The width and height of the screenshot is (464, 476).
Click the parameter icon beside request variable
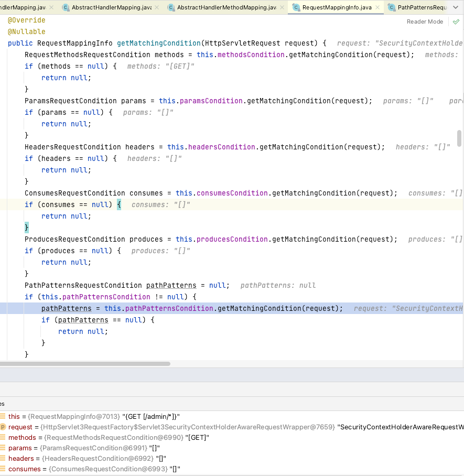click(x=3, y=427)
